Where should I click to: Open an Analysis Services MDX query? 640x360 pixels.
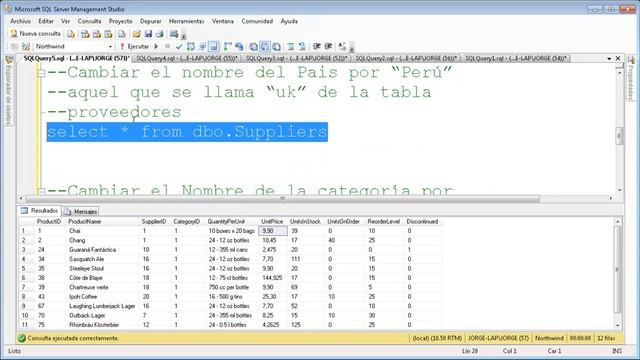(x=85, y=34)
